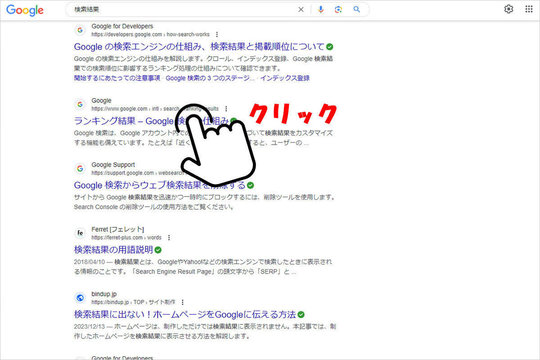Screen dimensions: 540x360
Task: Open Google Lens image search icon
Action: [338, 10]
